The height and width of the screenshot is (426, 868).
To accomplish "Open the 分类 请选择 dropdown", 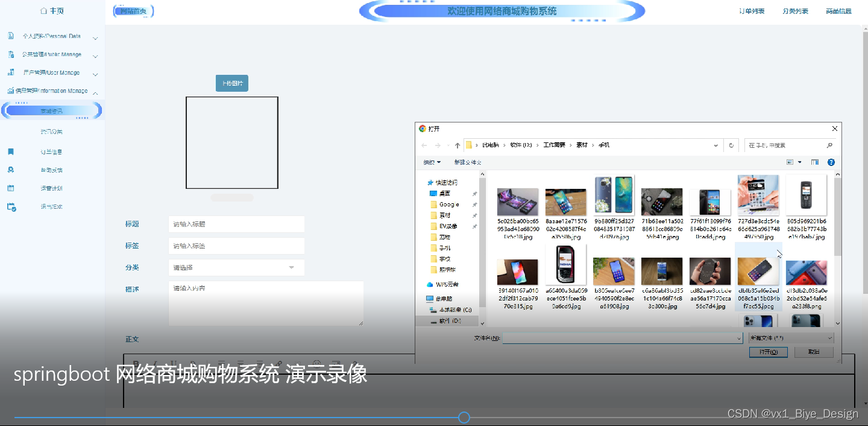I will [x=236, y=267].
